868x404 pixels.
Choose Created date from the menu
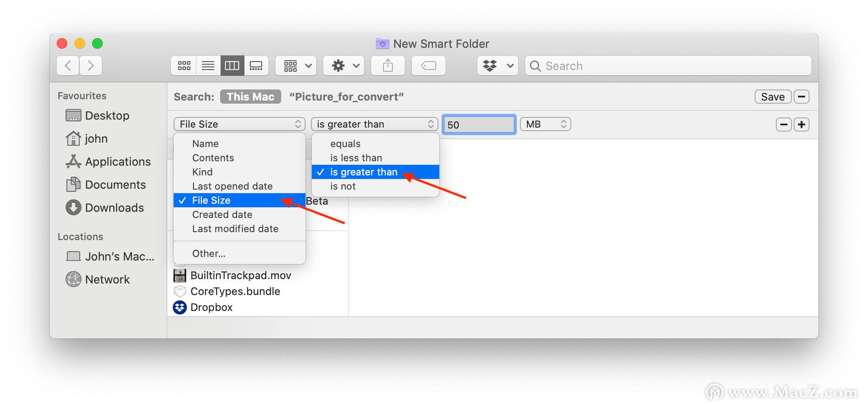[240, 214]
